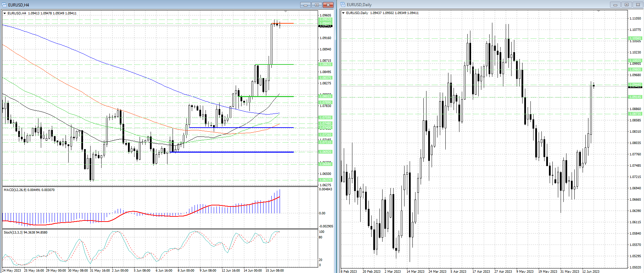This screenshot has width=644, height=273.
Task: Minimize the EURUSD,Daily chart window
Action: tap(615, 4)
